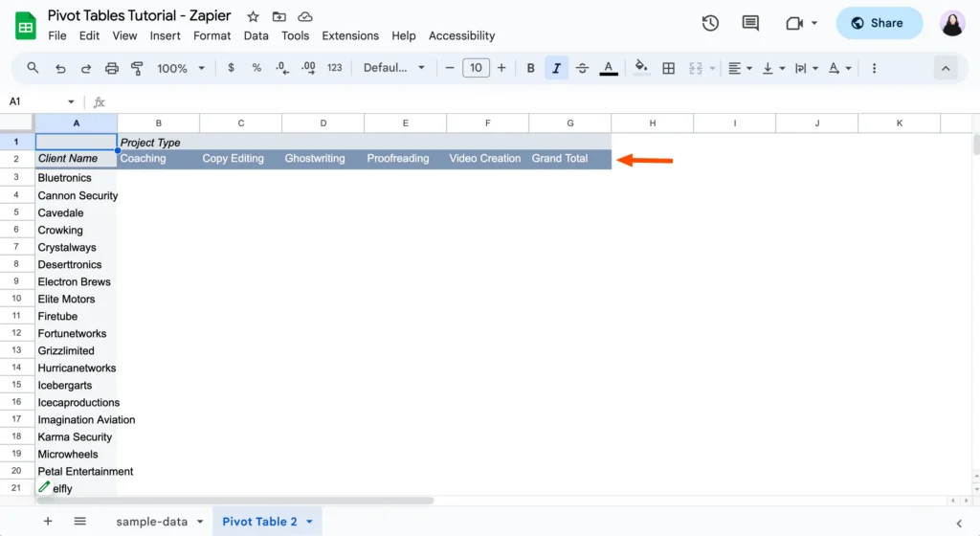Open the more toolbar options menu
980x536 pixels.
pyautogui.click(x=874, y=68)
